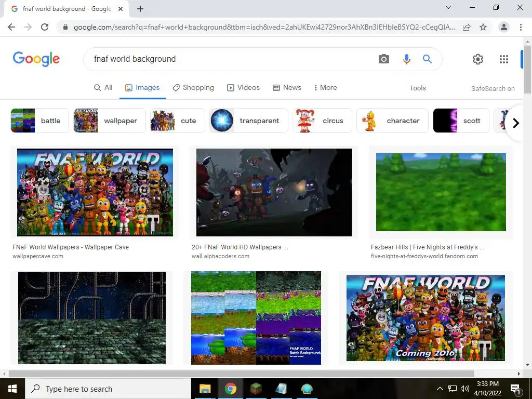The image size is (532, 399).
Task: Open Google settings gear
Action: [x=478, y=59]
